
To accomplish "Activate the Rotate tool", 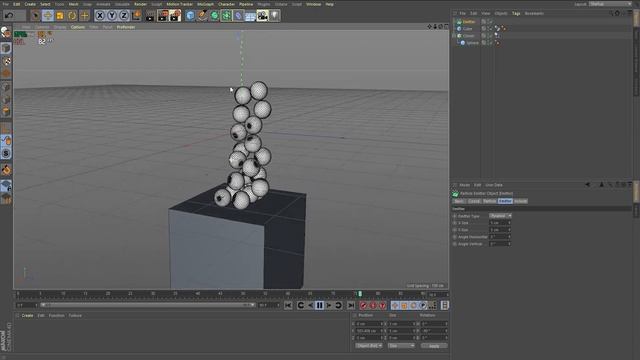I will (72, 16).
